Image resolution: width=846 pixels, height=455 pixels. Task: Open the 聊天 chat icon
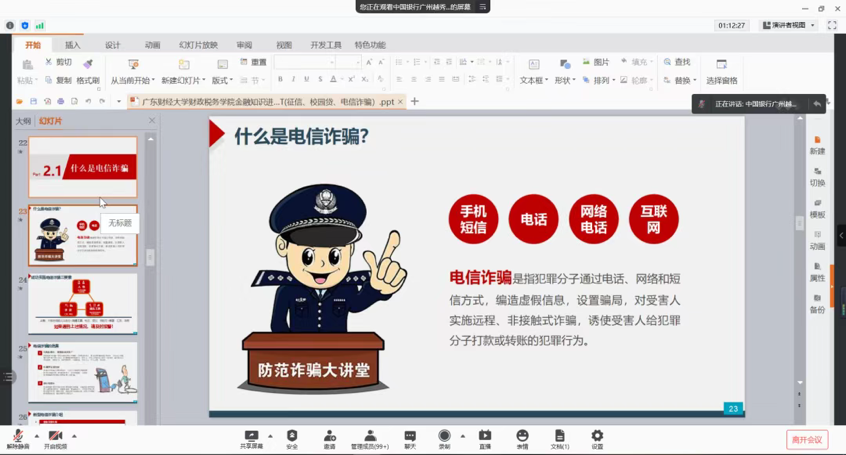tap(410, 437)
